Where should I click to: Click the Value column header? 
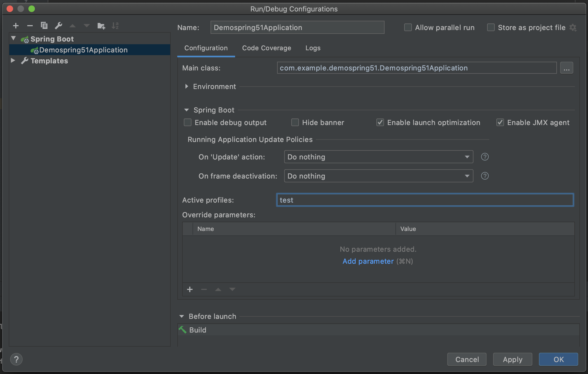pos(485,229)
